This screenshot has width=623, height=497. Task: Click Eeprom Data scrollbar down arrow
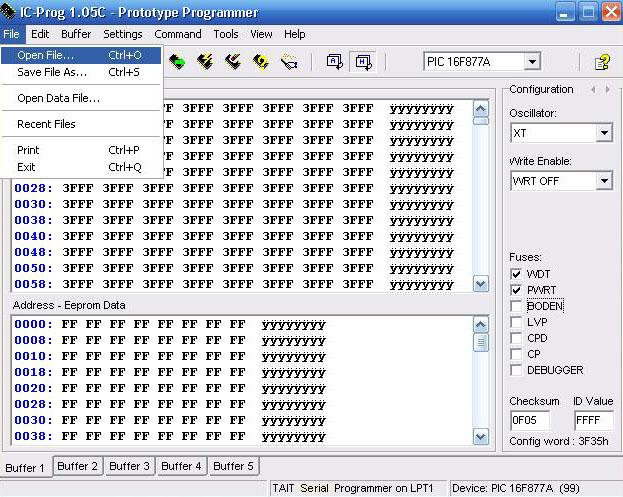tap(481, 437)
